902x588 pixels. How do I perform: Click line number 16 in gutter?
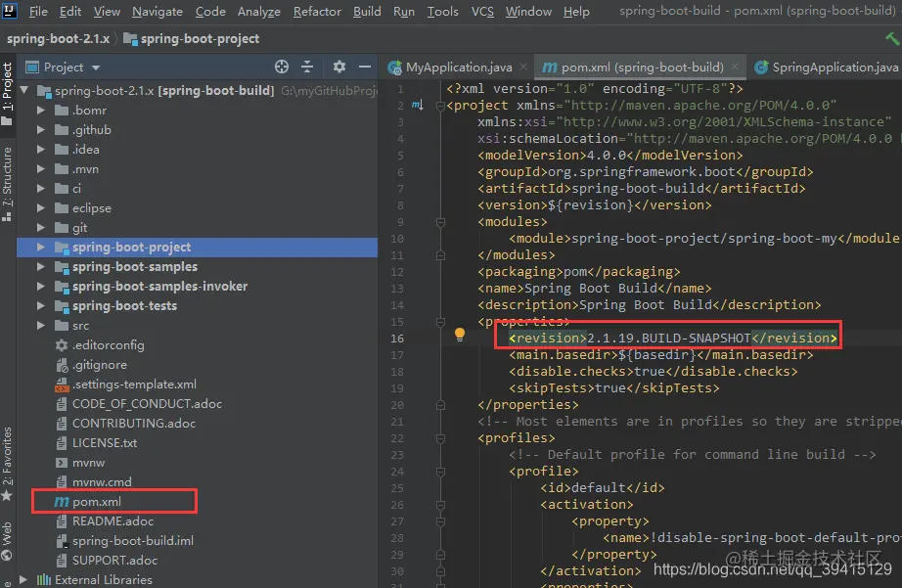(397, 339)
